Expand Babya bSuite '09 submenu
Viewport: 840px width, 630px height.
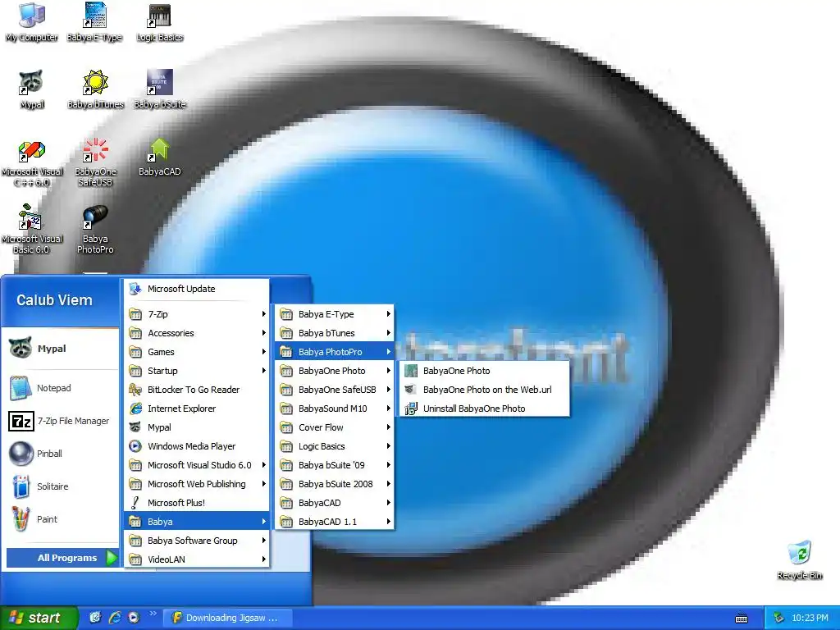pos(335,465)
